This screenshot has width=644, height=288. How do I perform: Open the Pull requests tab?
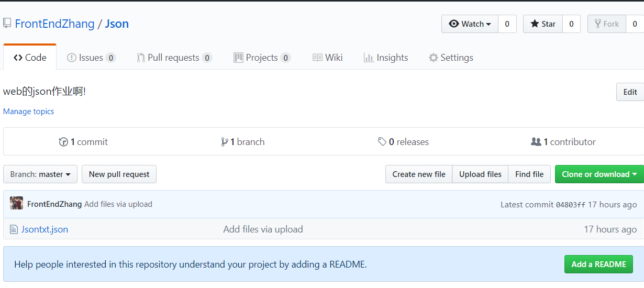(x=174, y=58)
